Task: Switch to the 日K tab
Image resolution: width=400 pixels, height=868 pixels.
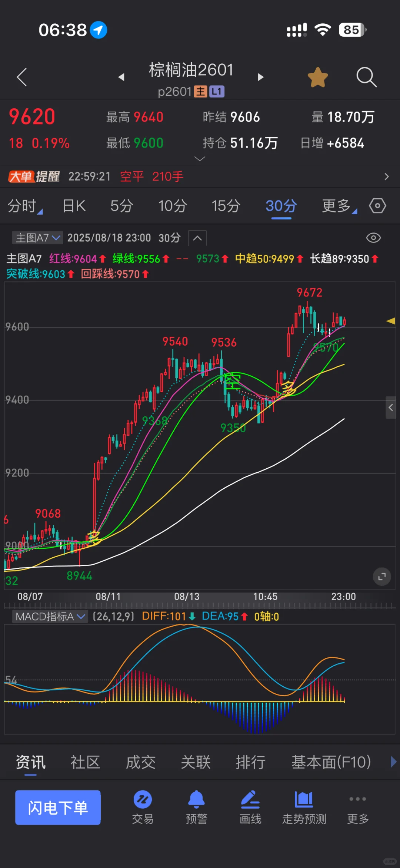Action: click(x=74, y=206)
